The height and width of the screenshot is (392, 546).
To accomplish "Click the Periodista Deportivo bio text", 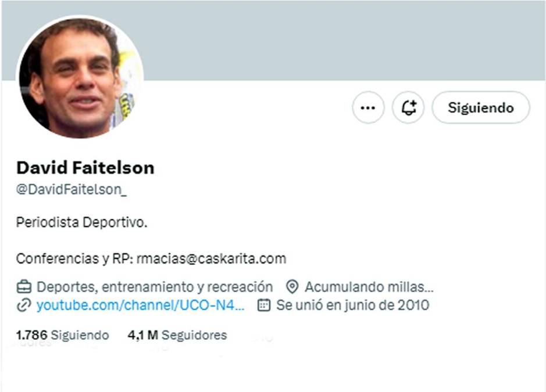I will [82, 222].
